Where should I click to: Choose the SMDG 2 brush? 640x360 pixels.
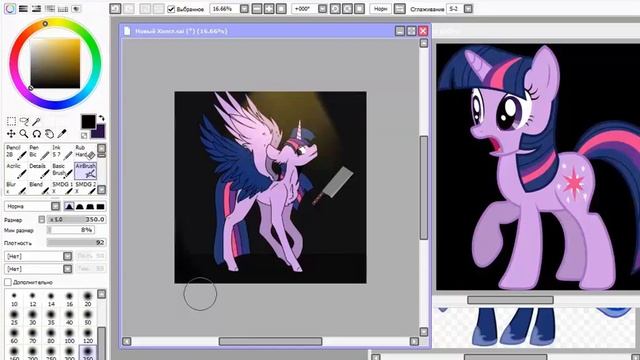pyautogui.click(x=85, y=187)
